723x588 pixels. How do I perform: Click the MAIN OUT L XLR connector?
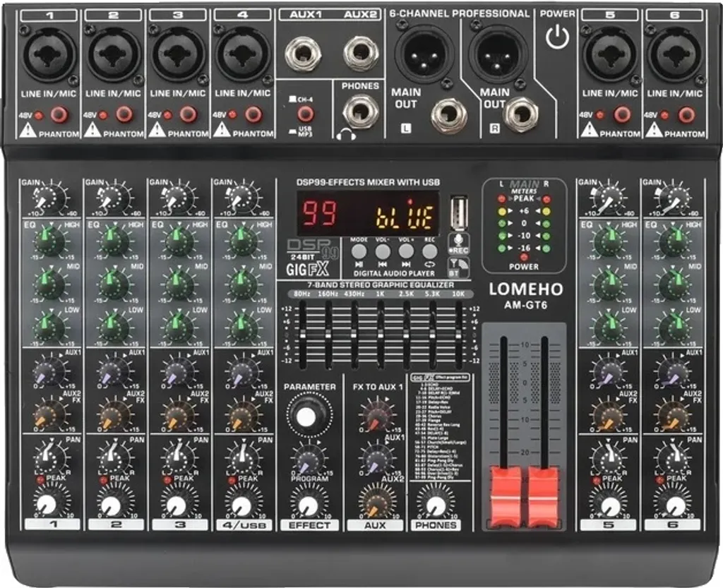pyautogui.click(x=424, y=54)
